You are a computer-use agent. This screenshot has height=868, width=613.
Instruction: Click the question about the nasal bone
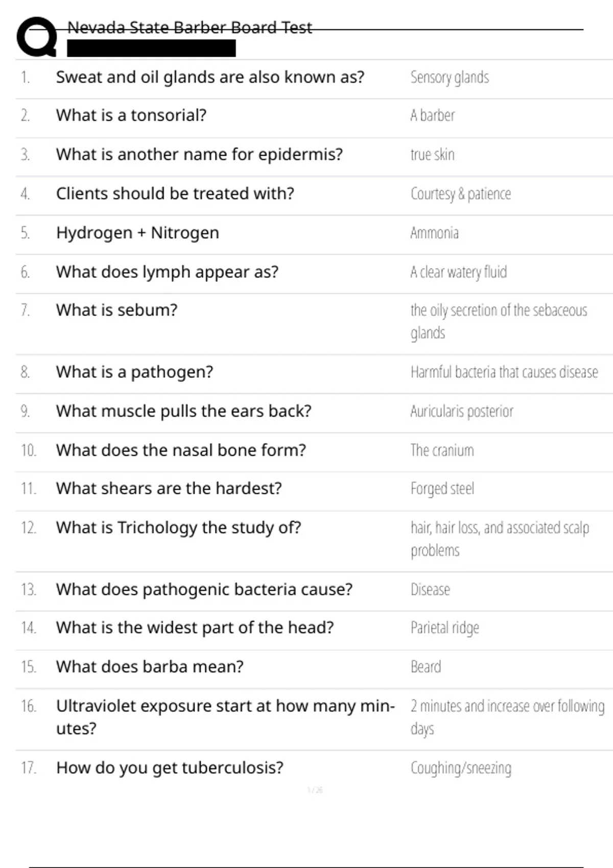coord(181,450)
